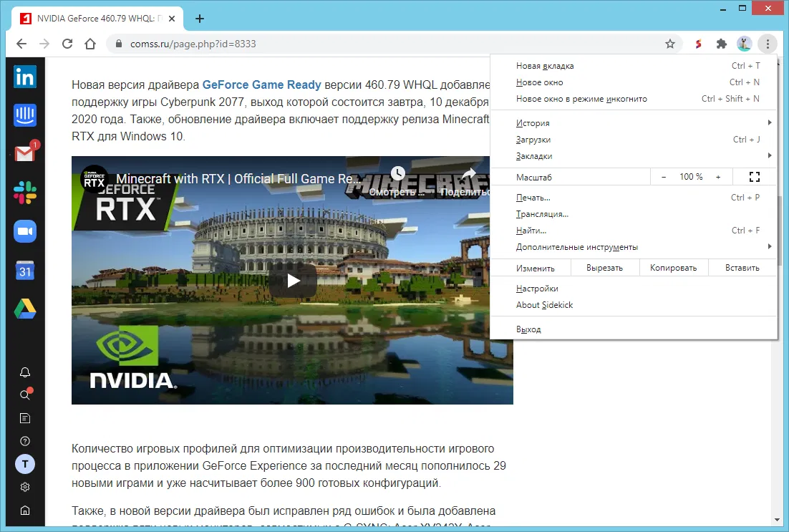This screenshot has height=532, width=789.
Task: Click the share arrow on video
Action: tap(468, 174)
